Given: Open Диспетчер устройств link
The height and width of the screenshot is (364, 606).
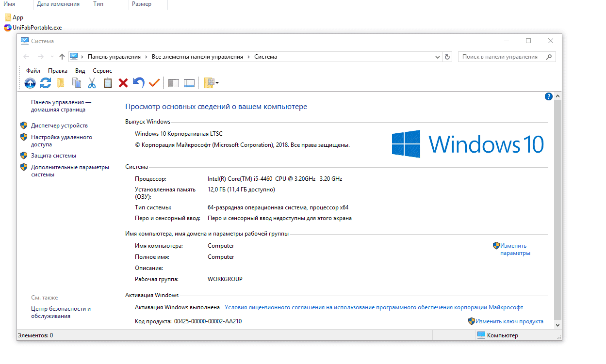Looking at the screenshot, I should [59, 126].
